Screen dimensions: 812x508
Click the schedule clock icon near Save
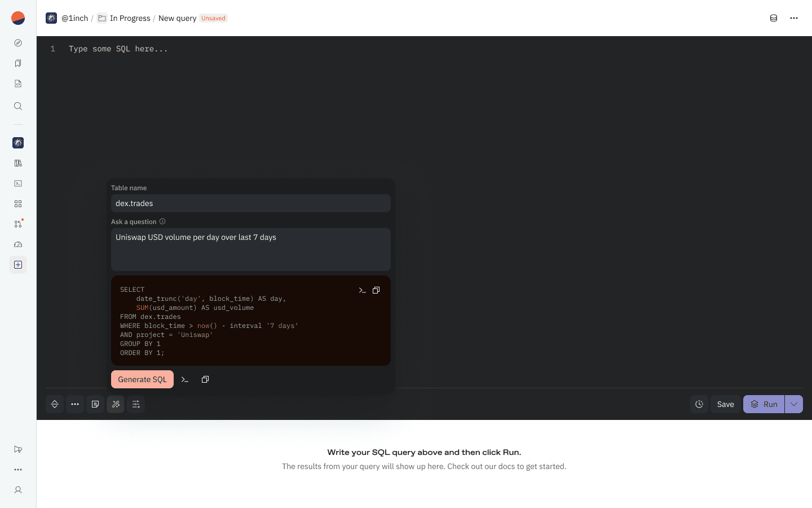click(x=699, y=404)
